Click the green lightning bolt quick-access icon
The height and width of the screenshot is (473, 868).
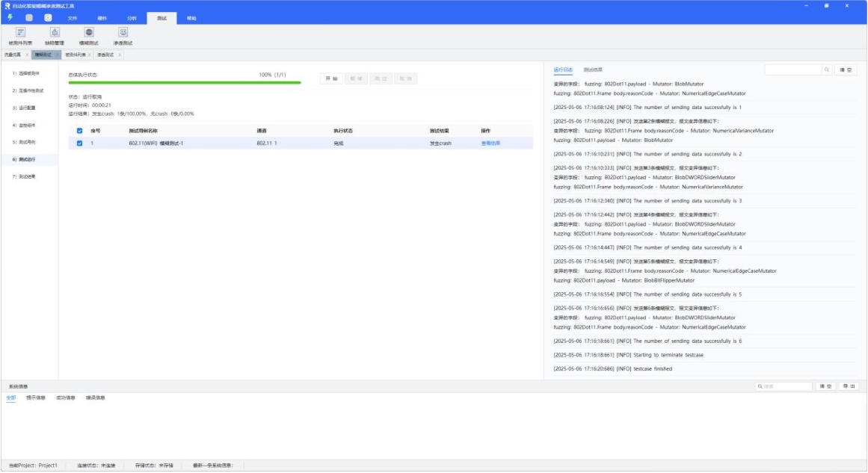tap(10, 18)
